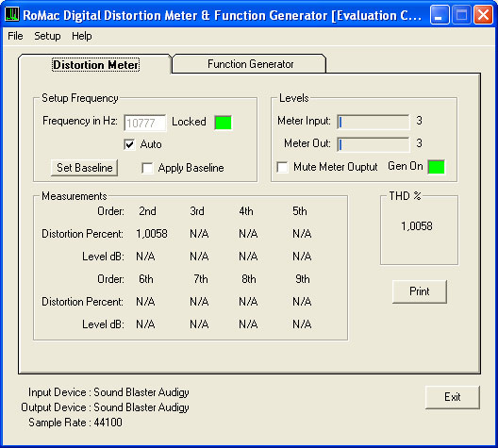Close the Distortion Meter window
This screenshot has width=498, height=448.
click(x=483, y=14)
